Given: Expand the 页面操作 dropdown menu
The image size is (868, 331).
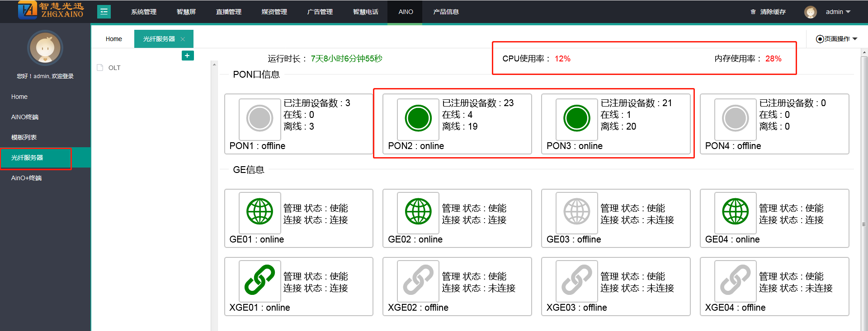Looking at the screenshot, I should pyautogui.click(x=837, y=39).
